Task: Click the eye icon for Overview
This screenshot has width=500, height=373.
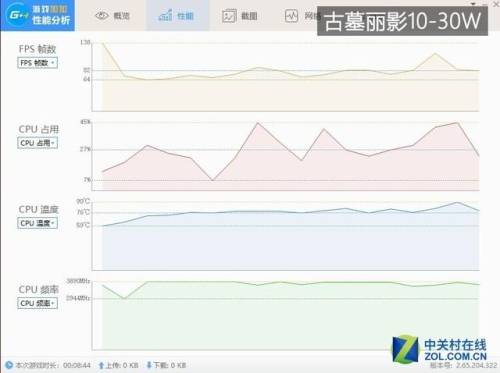Action: tap(102, 15)
